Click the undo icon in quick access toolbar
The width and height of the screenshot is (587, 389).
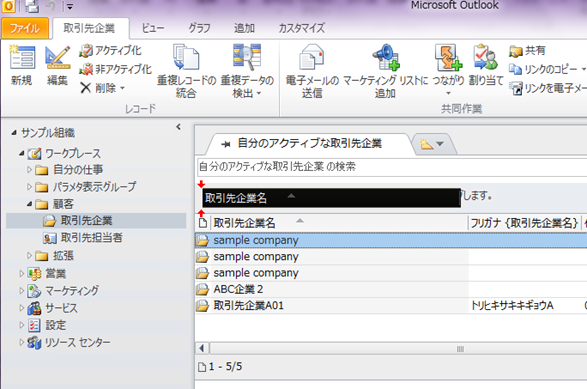[x=51, y=6]
